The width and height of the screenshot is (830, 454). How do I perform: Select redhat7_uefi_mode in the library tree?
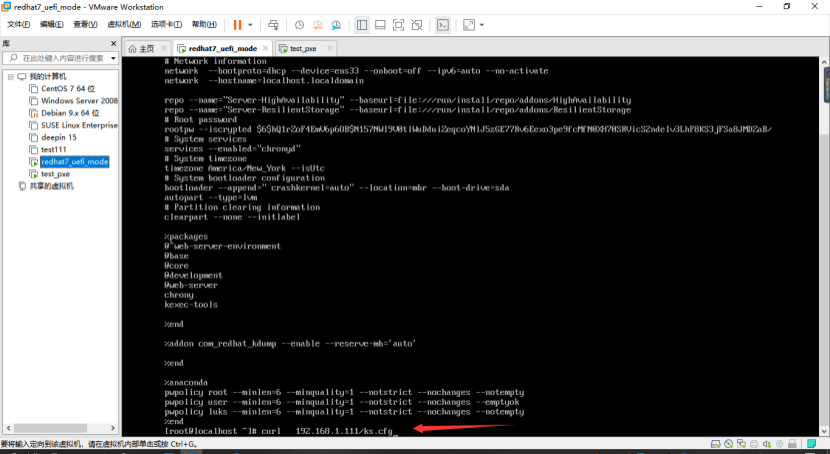[x=75, y=161]
